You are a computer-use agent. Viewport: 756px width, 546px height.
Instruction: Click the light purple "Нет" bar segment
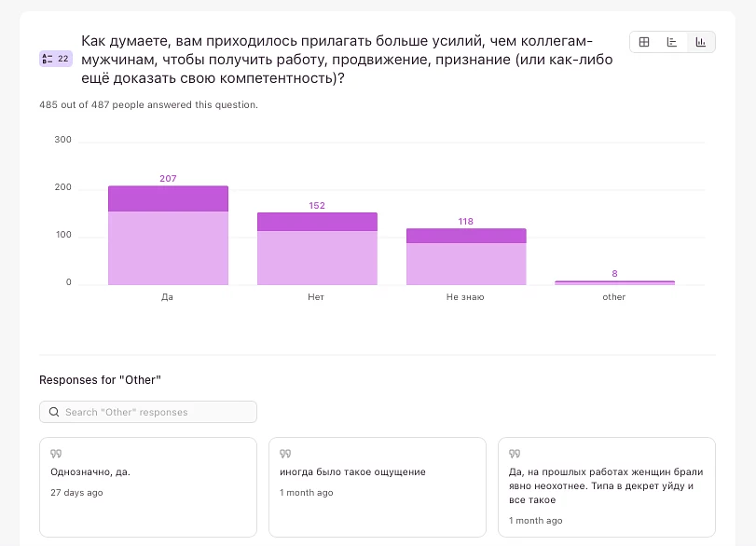[317, 257]
